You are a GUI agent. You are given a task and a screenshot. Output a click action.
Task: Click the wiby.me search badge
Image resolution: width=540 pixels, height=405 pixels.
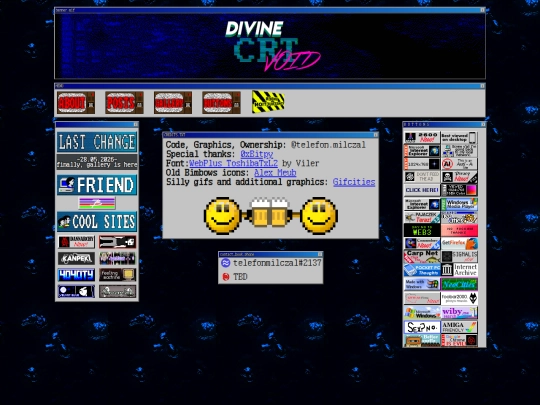459,313
